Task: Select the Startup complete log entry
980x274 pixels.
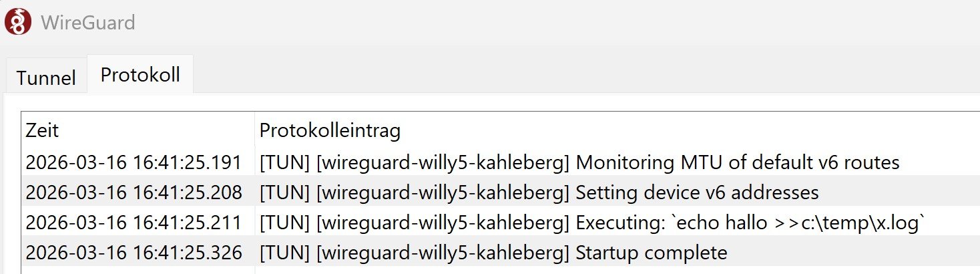Action: [x=651, y=253]
